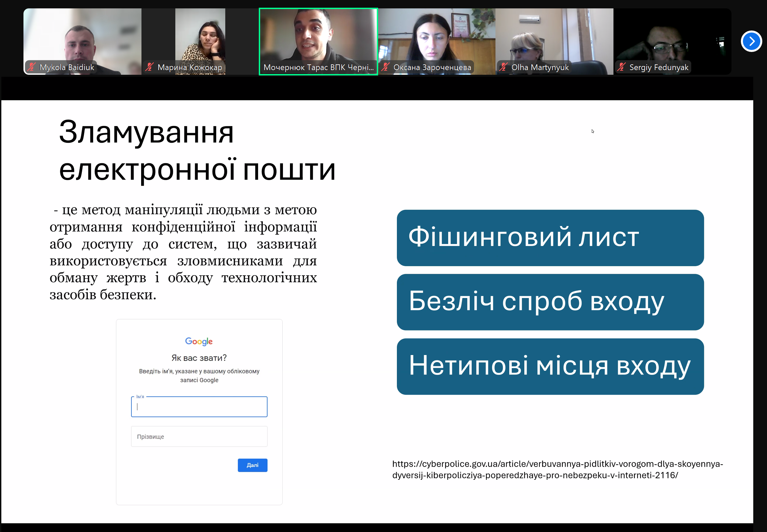Screen dimensions: 767x532
Task: Click the Sergiy Fedunyak name label
Action: pos(659,67)
